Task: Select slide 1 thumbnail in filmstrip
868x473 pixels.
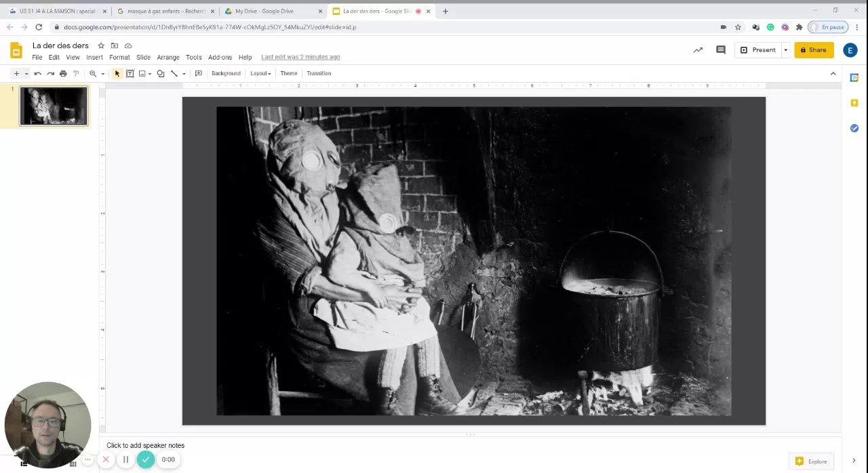Action: 54,106
